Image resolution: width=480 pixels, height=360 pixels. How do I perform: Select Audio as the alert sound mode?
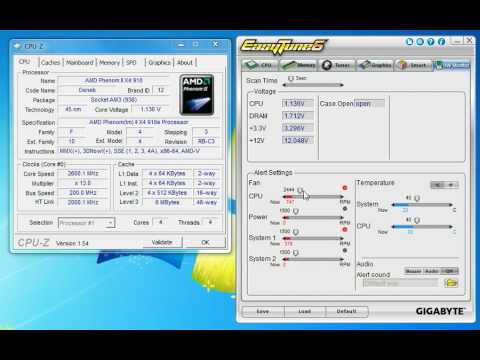[x=431, y=271]
